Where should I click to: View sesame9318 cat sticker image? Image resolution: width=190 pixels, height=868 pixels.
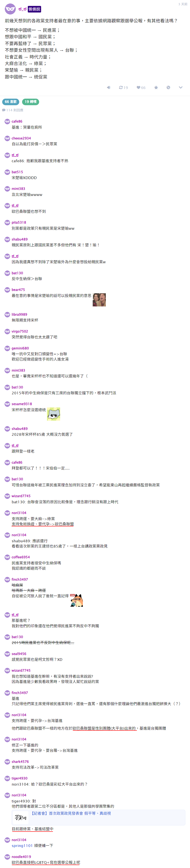(x=54, y=414)
